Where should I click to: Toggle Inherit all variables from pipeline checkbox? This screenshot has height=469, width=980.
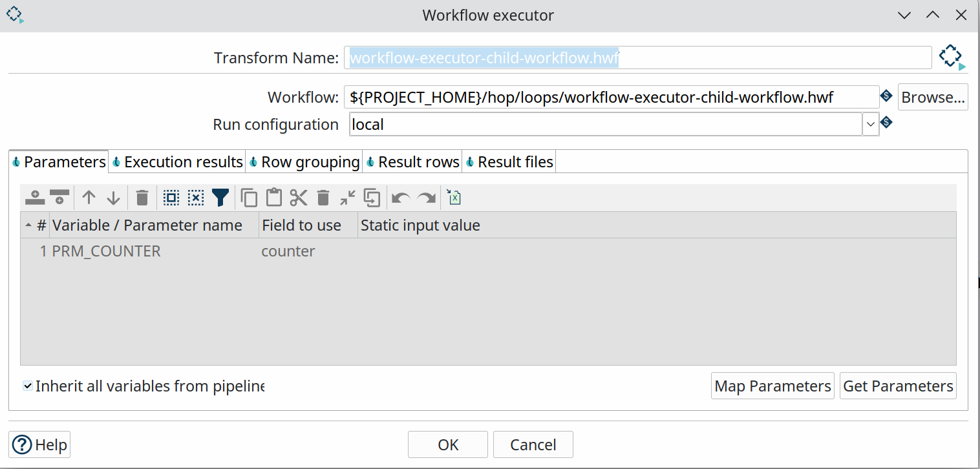pyautogui.click(x=28, y=386)
